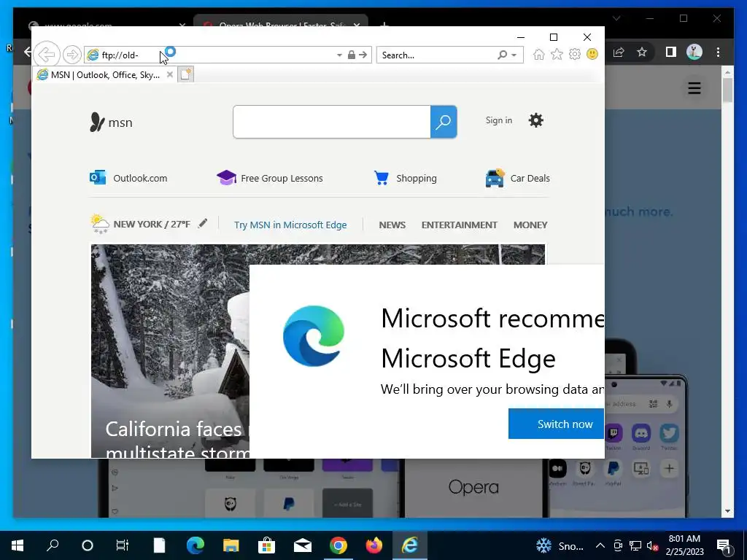The image size is (747, 560).
Task: Click the Internet Explorer back arrow
Action: 47,55
